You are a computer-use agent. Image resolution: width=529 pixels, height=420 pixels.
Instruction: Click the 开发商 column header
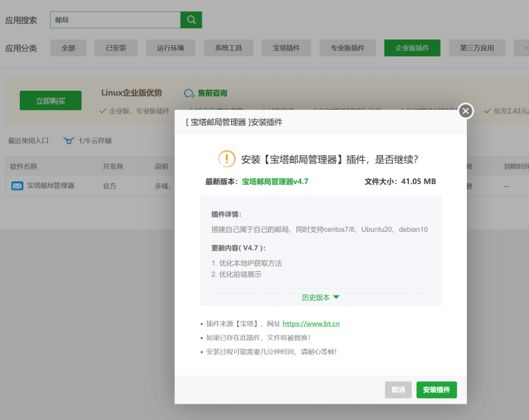(113, 166)
